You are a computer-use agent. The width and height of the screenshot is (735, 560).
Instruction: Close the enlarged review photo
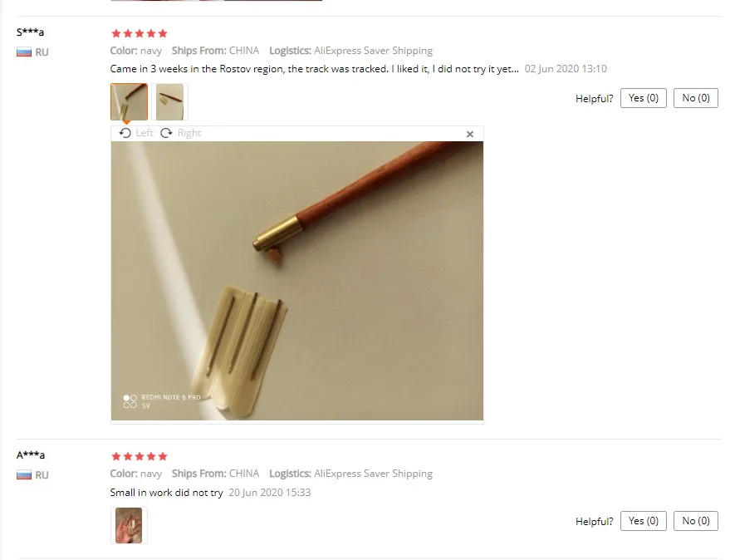pos(470,134)
